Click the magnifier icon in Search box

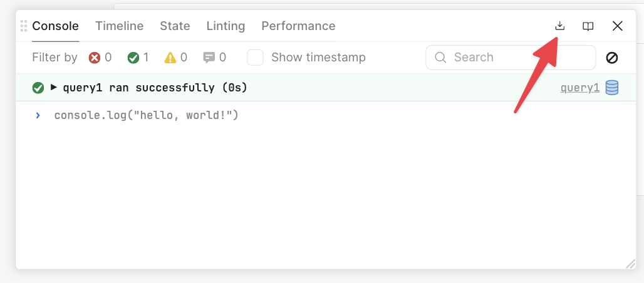[x=440, y=58]
